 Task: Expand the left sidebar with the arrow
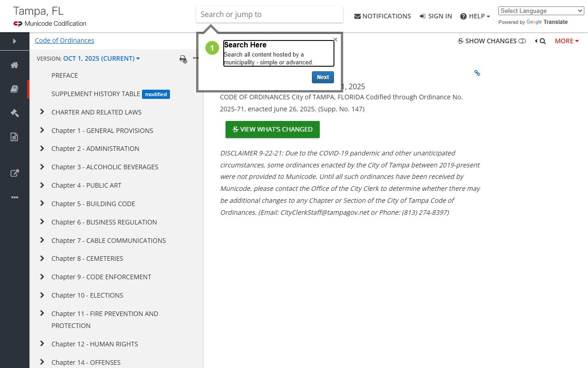click(x=14, y=41)
